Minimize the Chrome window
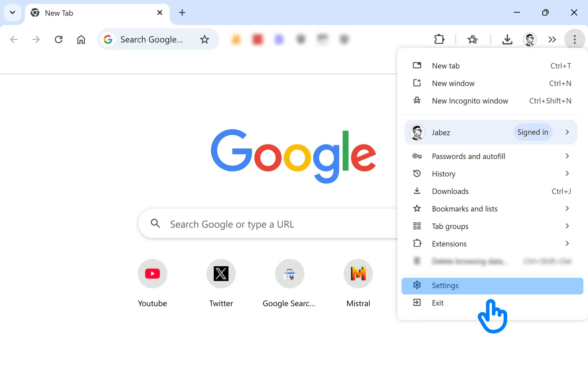This screenshot has width=588, height=368. [517, 13]
